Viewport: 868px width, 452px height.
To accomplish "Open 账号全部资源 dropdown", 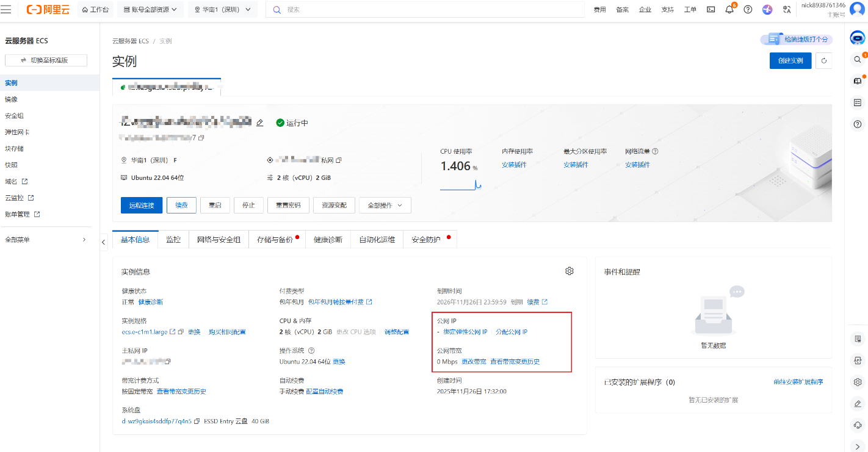I will 150,10.
